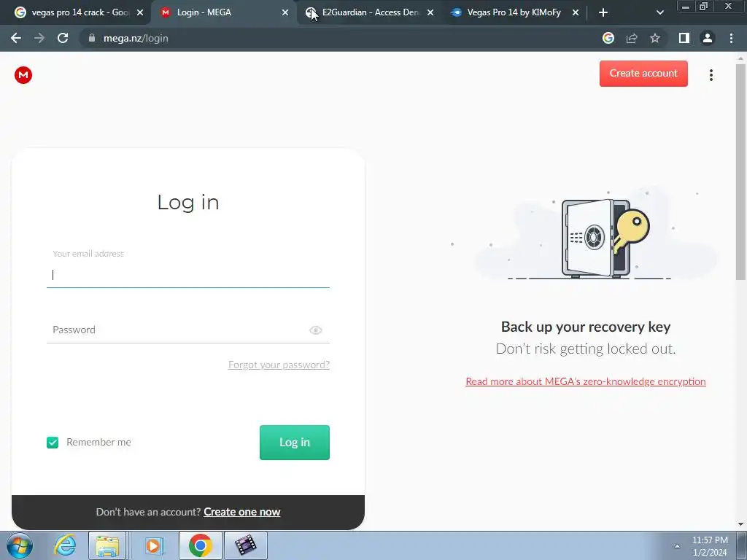Open the Forgot your password link
The image size is (747, 560).
279,365
